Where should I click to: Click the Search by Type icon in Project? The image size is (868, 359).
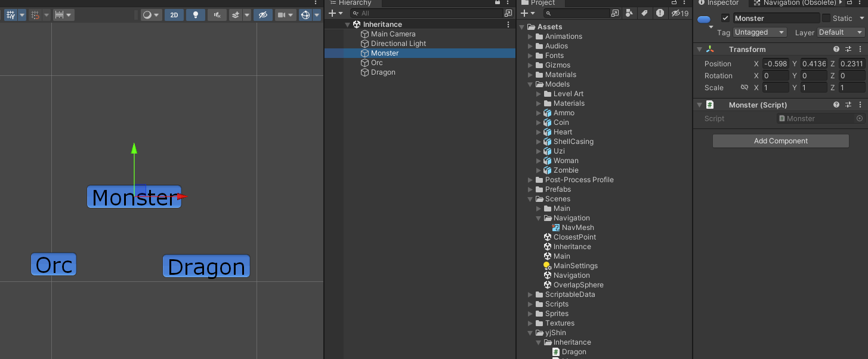(629, 13)
